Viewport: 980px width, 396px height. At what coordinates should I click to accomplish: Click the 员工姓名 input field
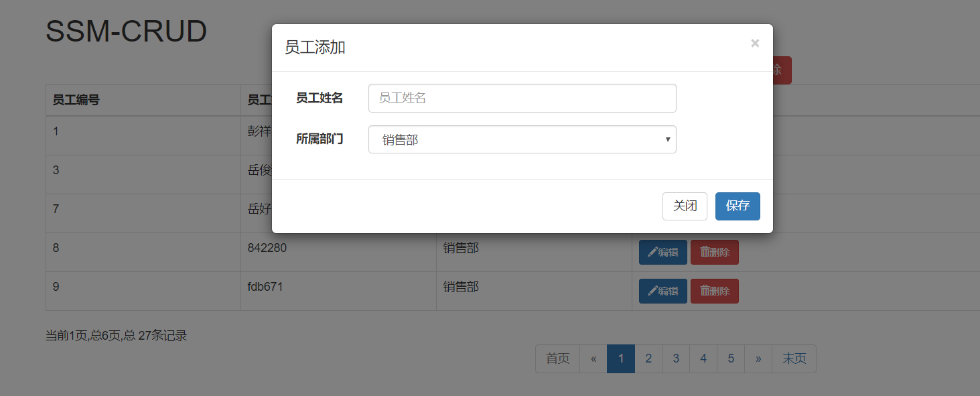[522, 98]
